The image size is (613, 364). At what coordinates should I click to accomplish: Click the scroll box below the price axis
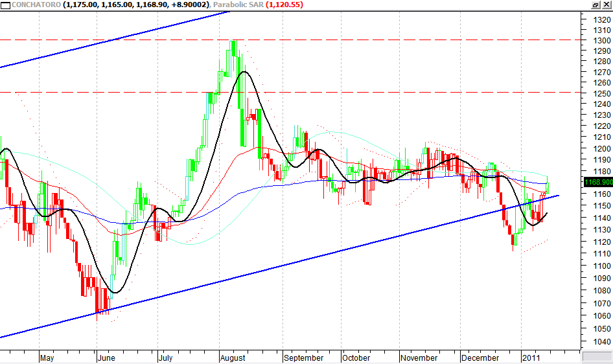pos(597,357)
